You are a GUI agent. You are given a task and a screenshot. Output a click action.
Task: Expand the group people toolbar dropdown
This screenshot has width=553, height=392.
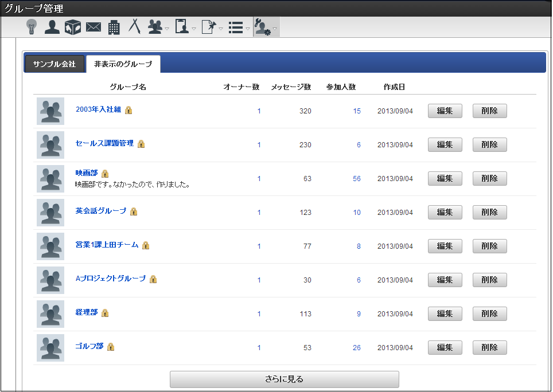tap(158, 27)
